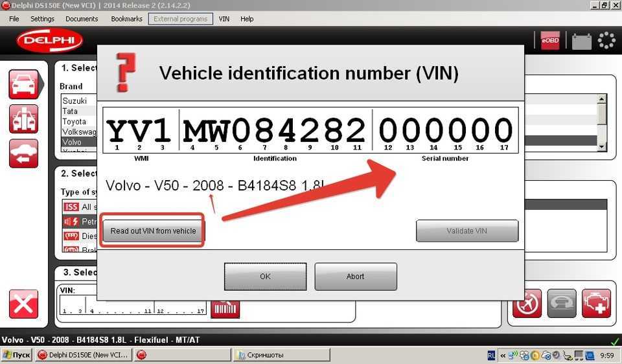Open the External programs menu

click(x=180, y=19)
